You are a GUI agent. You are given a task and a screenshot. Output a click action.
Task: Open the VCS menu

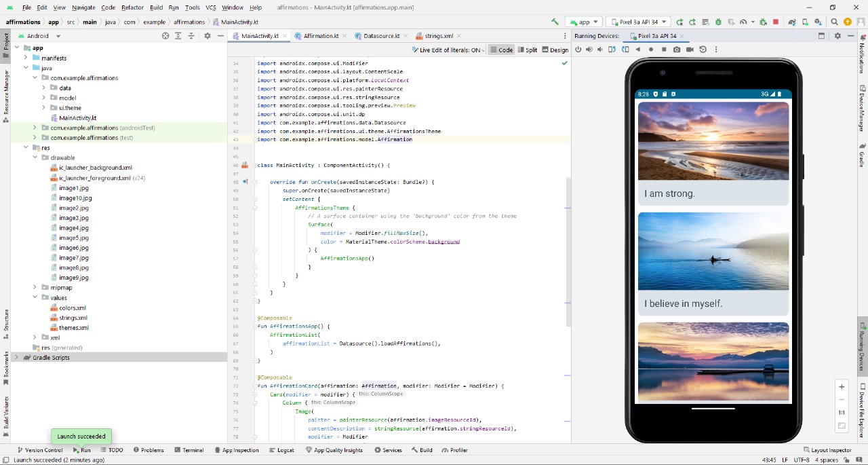[x=211, y=7]
